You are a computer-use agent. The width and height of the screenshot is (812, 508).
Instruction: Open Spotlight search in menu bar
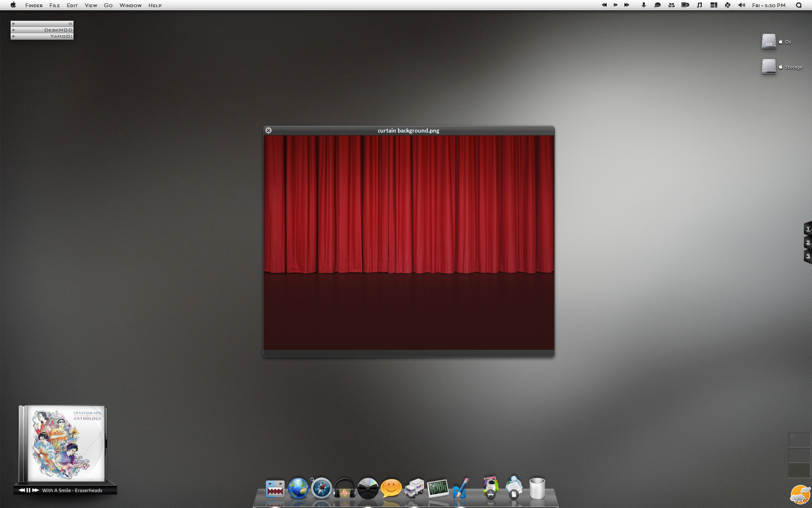pos(798,5)
